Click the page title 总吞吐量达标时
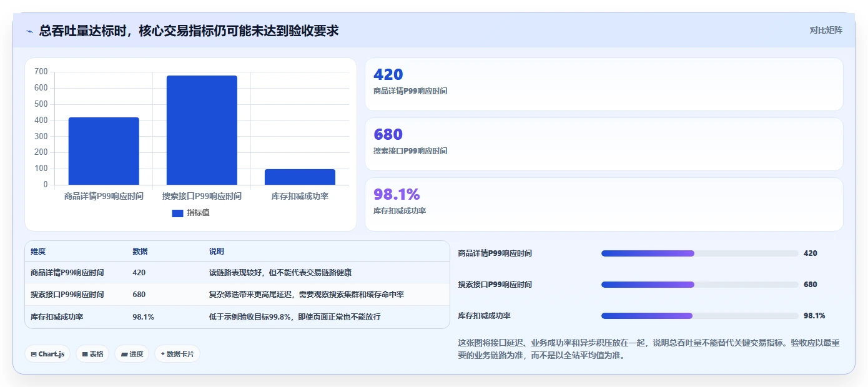 tap(189, 31)
